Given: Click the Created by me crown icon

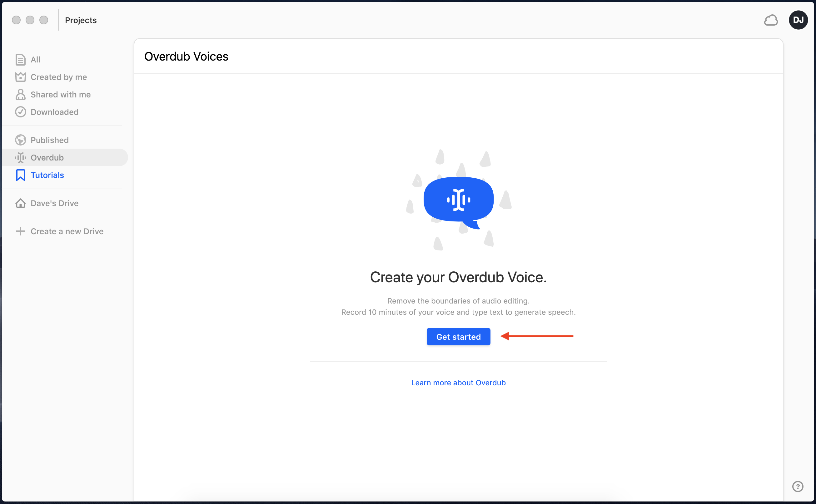Looking at the screenshot, I should pyautogui.click(x=20, y=77).
